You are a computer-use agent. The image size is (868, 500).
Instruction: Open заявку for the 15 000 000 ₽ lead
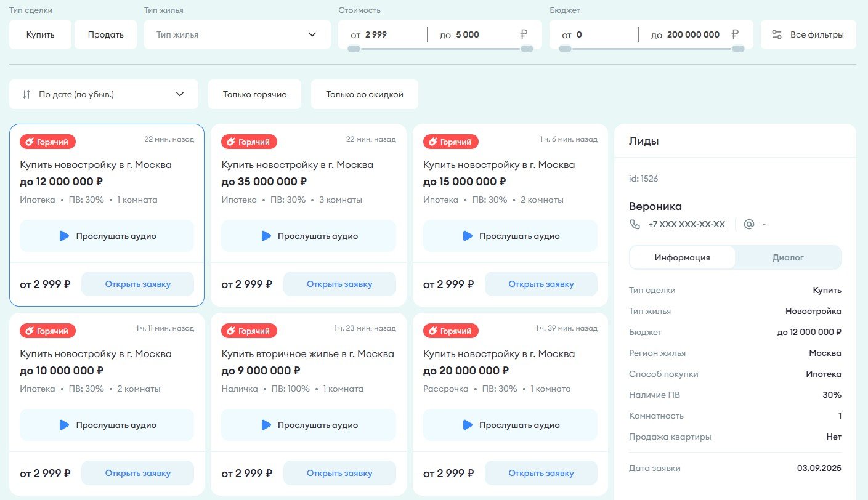pos(541,284)
